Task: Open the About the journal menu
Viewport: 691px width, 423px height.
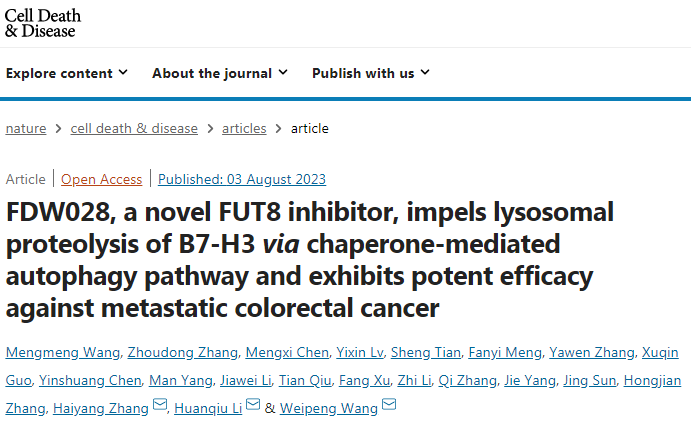Action: click(219, 73)
